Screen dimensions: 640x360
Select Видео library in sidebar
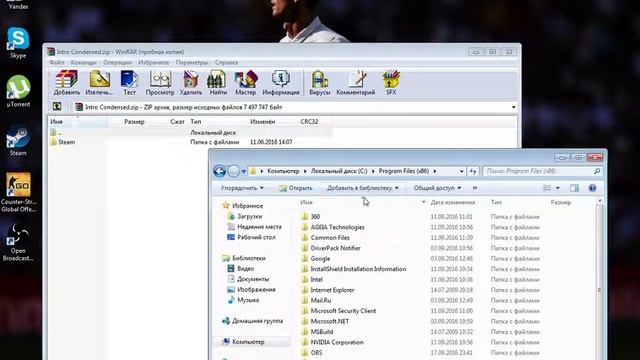pos(245,269)
